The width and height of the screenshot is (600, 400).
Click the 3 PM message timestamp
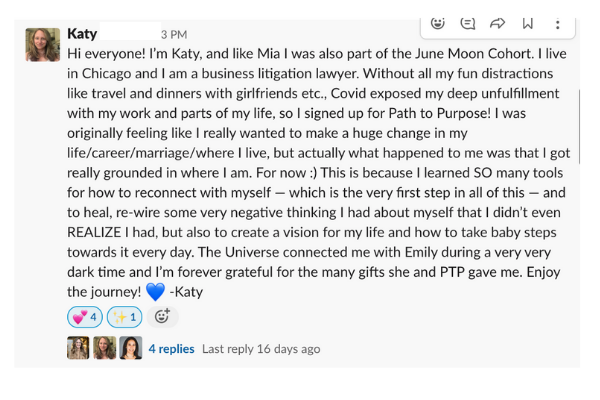[x=173, y=35]
